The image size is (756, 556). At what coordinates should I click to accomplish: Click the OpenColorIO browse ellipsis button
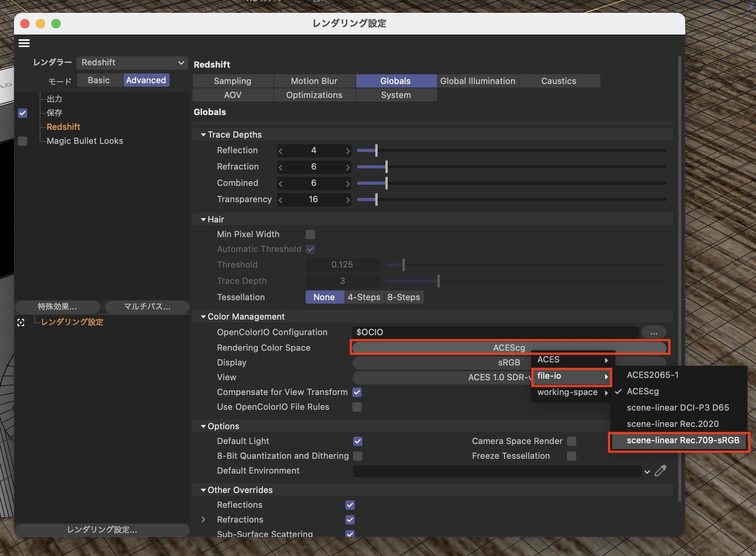tap(654, 332)
